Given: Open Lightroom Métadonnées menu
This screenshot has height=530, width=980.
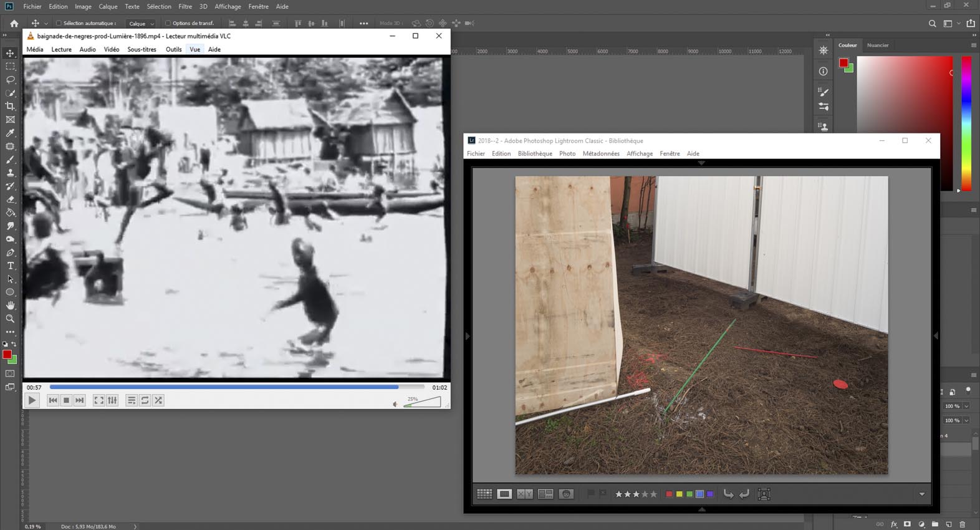Looking at the screenshot, I should click(x=601, y=153).
